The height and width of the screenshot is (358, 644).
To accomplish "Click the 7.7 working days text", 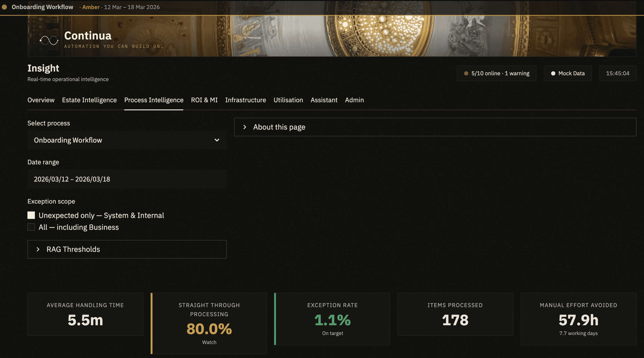I will 579,333.
